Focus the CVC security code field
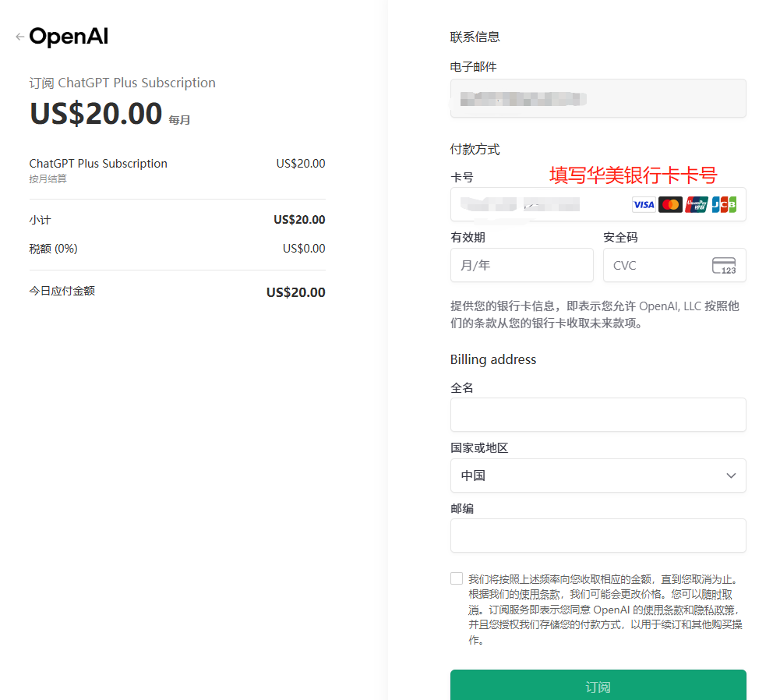Screen dimensions: 780x700 pyautogui.click(x=675, y=265)
